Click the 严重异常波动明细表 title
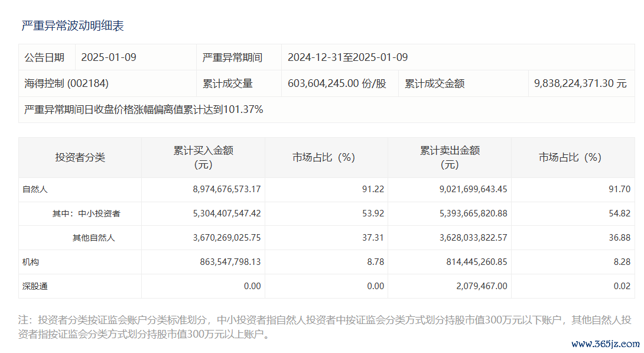 point(73,26)
